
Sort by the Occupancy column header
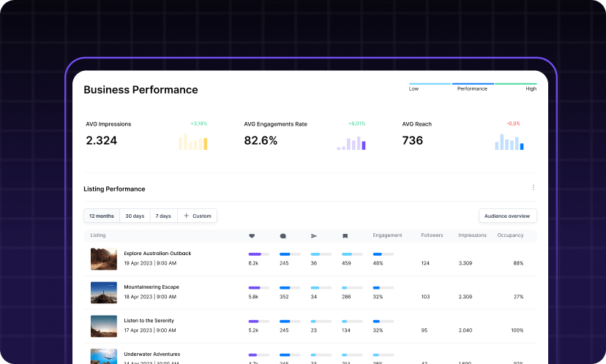[510, 235]
